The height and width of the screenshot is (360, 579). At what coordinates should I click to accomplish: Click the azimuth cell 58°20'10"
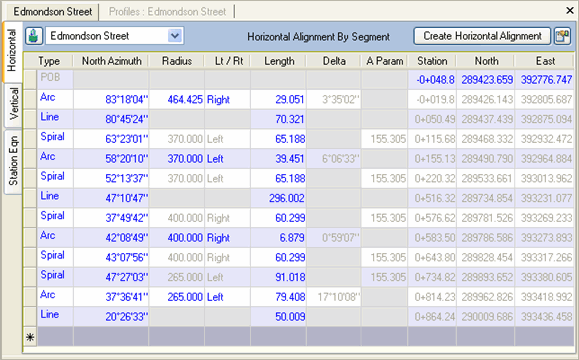pyautogui.click(x=111, y=159)
